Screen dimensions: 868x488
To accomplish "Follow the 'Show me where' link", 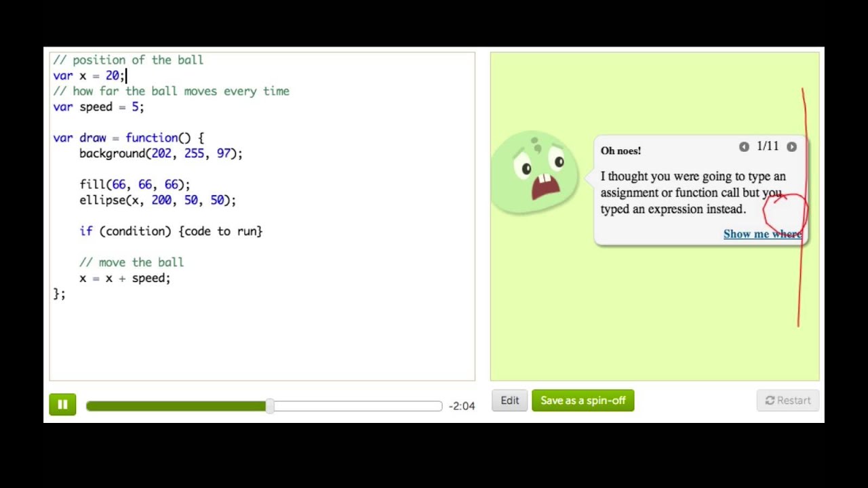I will pos(762,234).
